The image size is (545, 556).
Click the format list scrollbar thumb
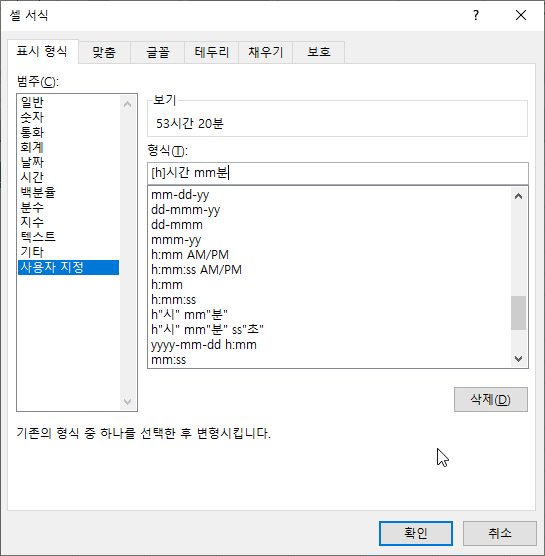(x=518, y=313)
